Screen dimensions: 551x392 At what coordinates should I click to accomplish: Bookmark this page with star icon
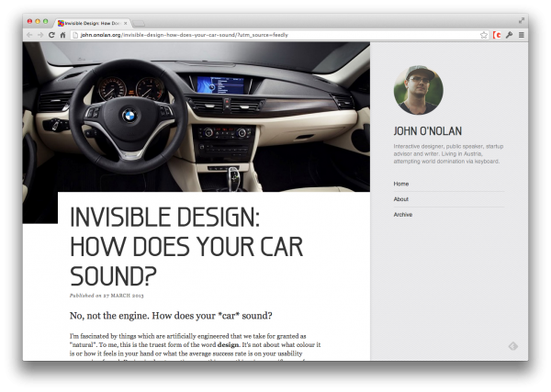pyautogui.click(x=483, y=35)
